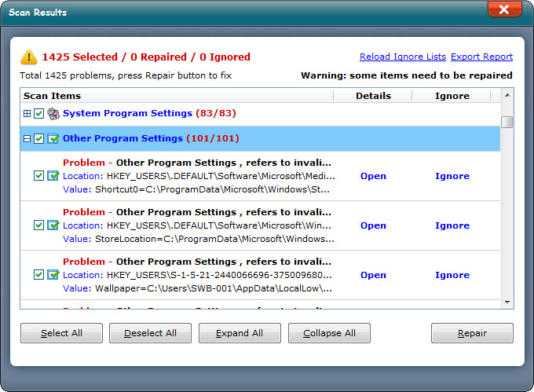Click the scrollbar down arrow
Image resolution: width=534 pixels, height=392 pixels.
point(507,302)
